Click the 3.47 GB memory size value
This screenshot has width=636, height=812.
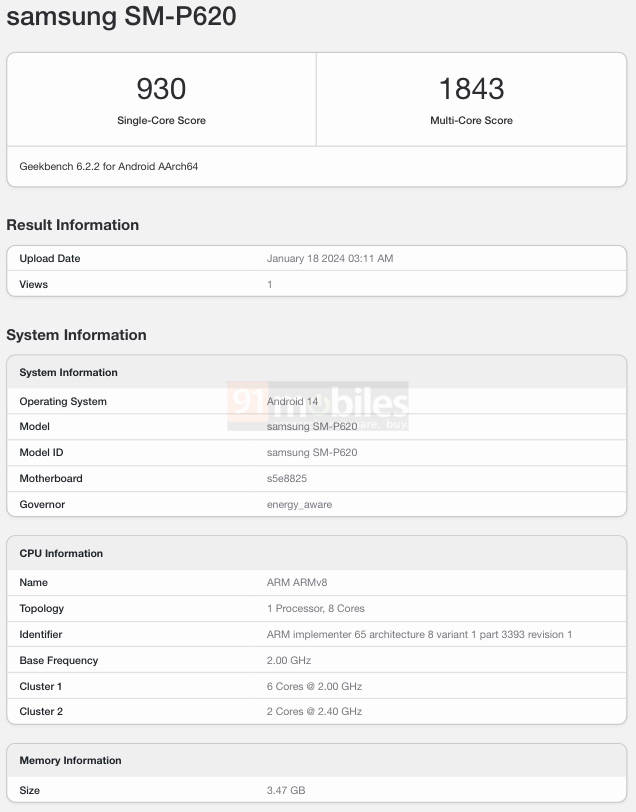click(x=286, y=790)
